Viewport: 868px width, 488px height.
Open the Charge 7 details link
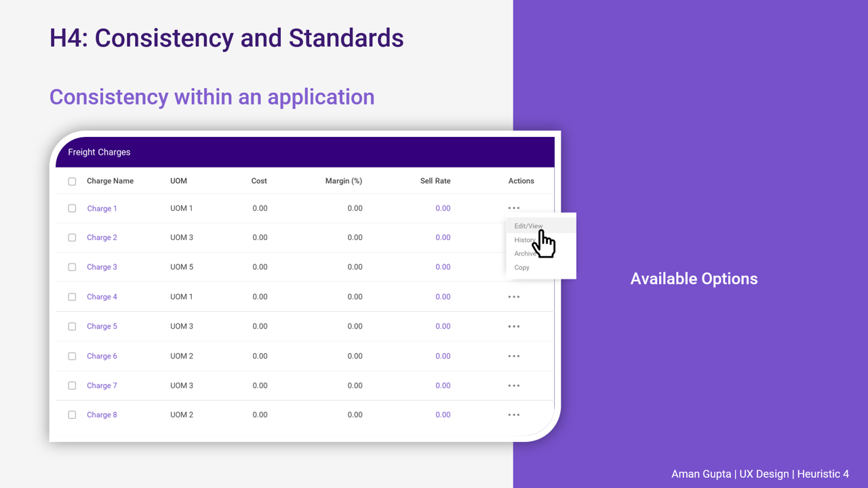coord(102,385)
